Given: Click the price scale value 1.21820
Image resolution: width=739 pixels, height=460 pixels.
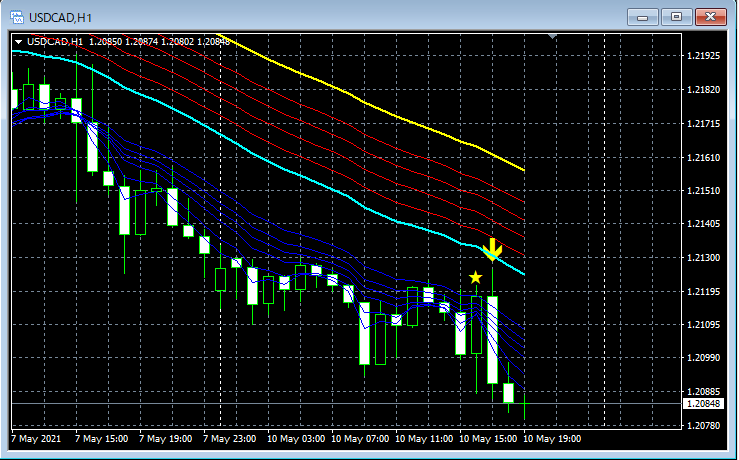Looking at the screenshot, I should (704, 90).
